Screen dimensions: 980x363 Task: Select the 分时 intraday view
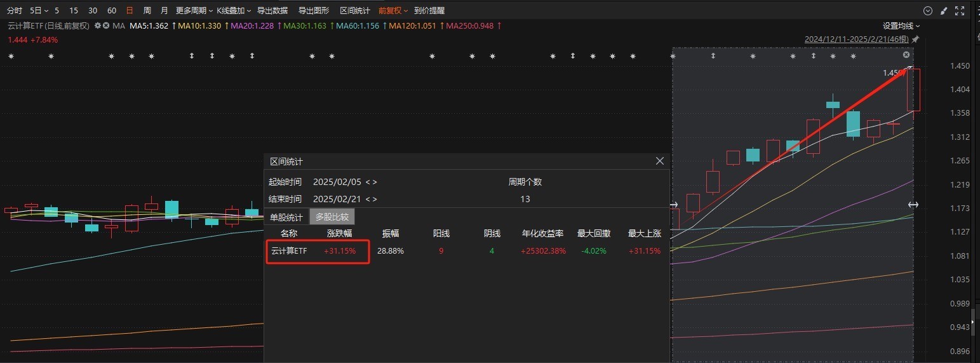click(x=14, y=11)
